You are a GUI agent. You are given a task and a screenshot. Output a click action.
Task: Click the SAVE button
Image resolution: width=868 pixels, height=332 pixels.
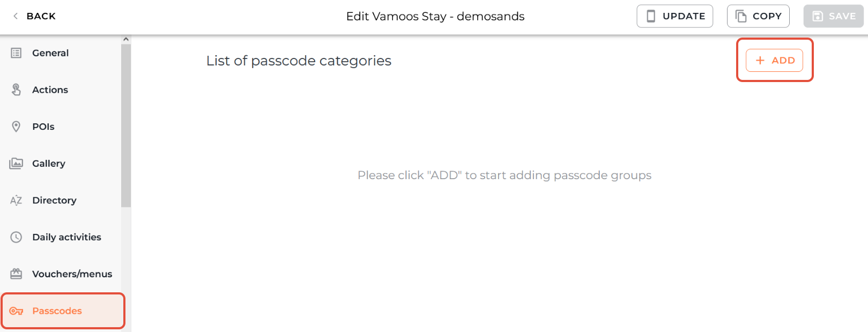click(x=833, y=16)
